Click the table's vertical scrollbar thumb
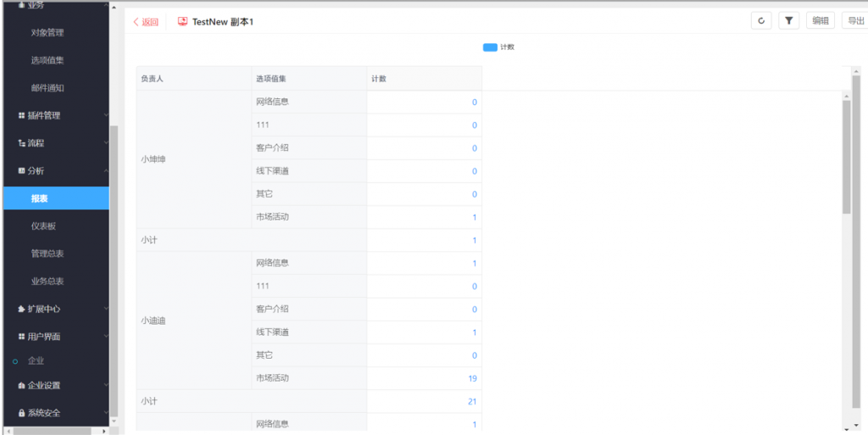868x435 pixels. [x=846, y=157]
